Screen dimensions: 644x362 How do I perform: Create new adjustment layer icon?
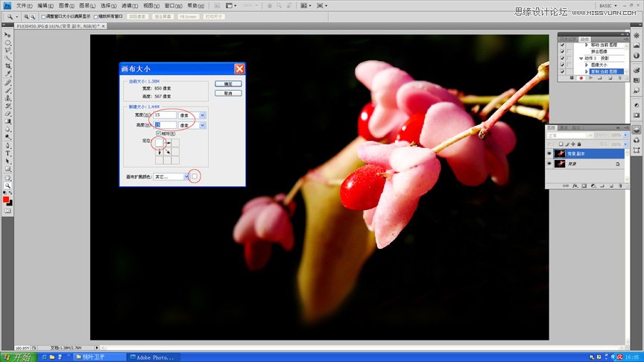(593, 186)
